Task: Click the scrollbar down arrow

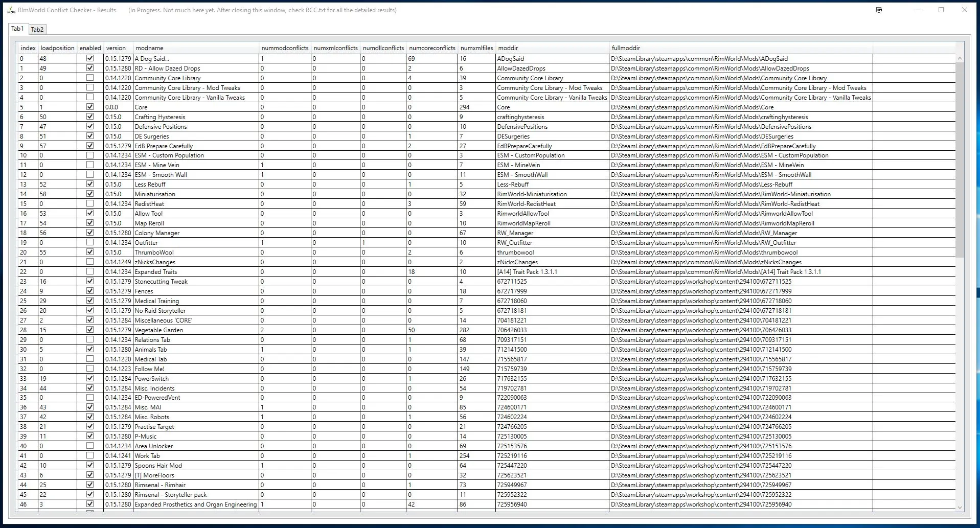Action: [x=960, y=507]
